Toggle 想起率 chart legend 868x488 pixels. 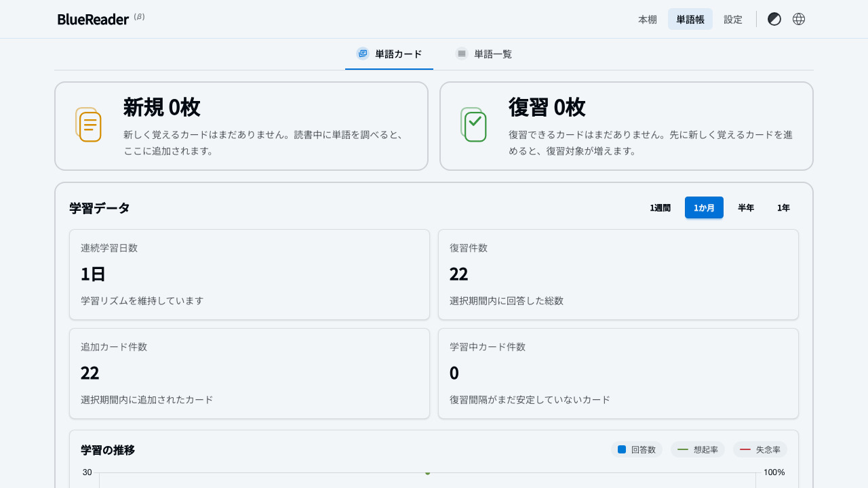click(x=698, y=449)
